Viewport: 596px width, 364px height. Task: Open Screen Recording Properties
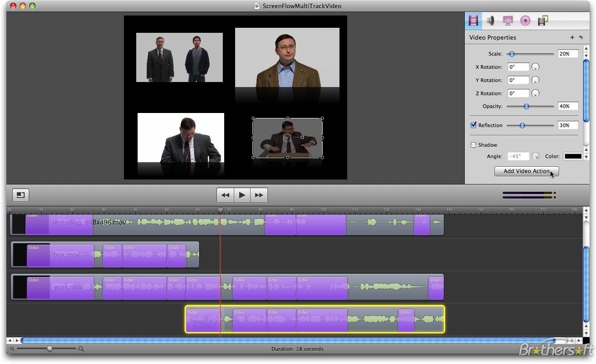[508, 21]
